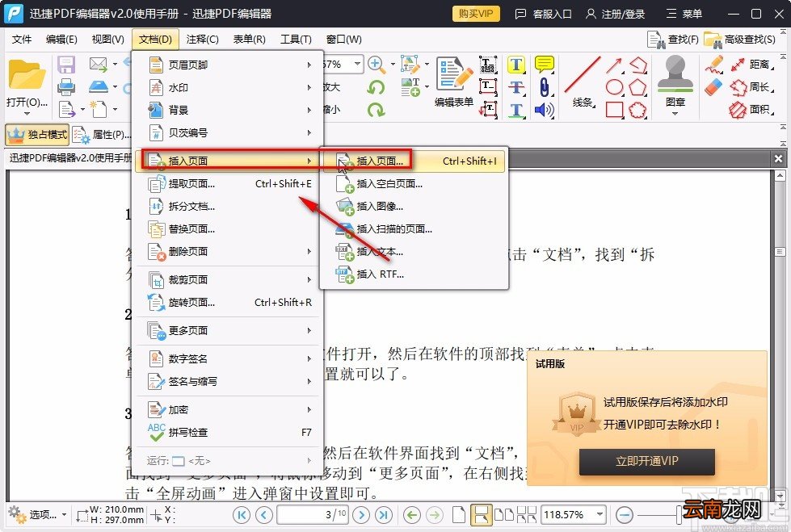Viewport: 791px width, 532px height.
Task: Select the yellow highlight text T tool
Action: coord(515,65)
